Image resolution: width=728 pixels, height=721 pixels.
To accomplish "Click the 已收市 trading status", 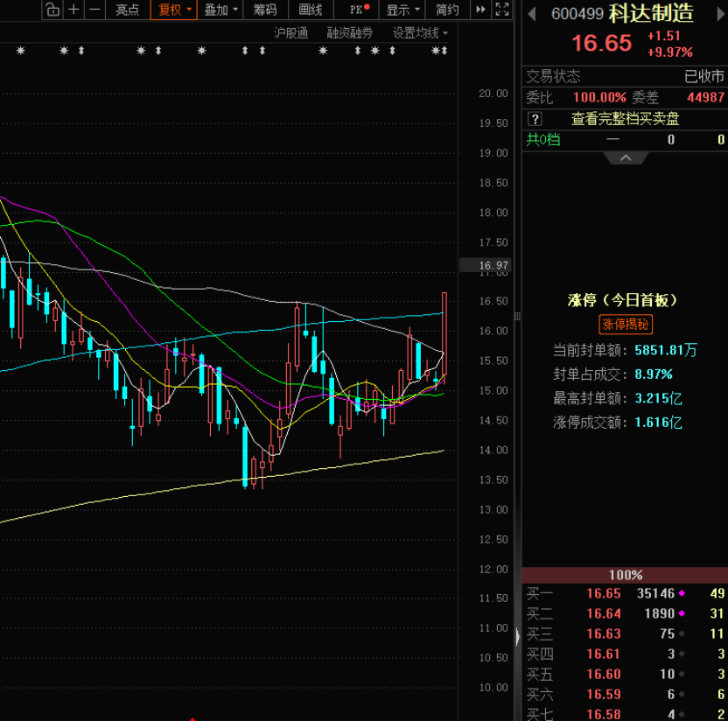I will point(704,76).
